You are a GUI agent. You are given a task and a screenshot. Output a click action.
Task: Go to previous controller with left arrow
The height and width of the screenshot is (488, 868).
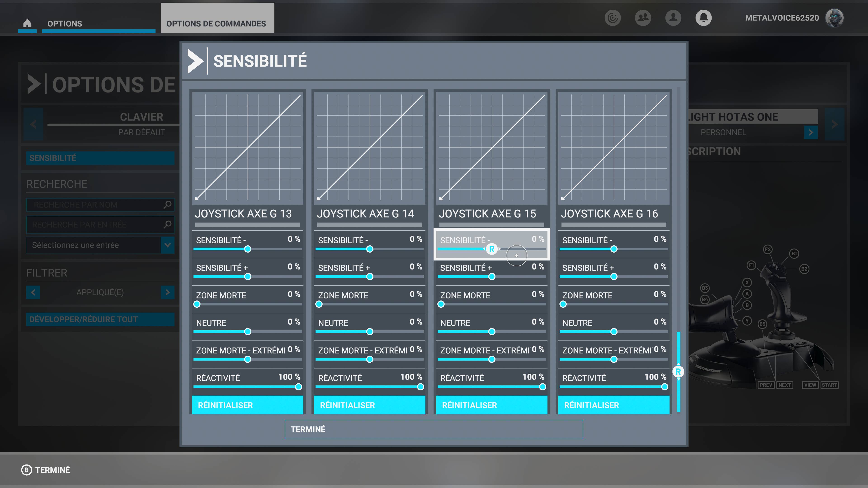pos(33,124)
